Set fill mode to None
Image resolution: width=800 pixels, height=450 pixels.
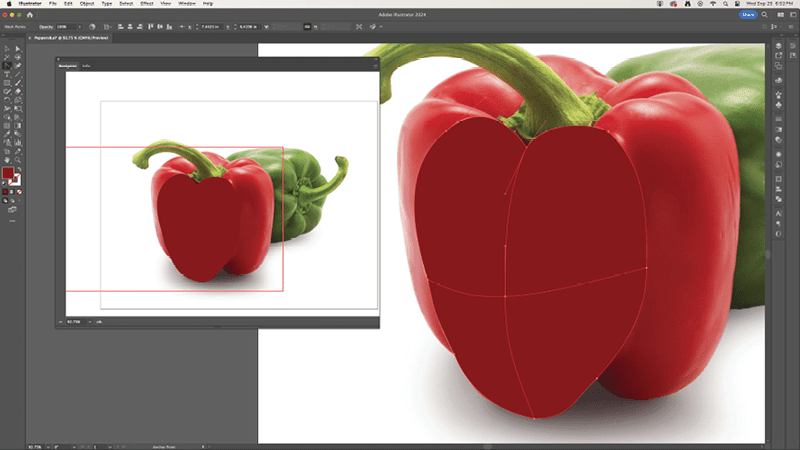pos(19,192)
